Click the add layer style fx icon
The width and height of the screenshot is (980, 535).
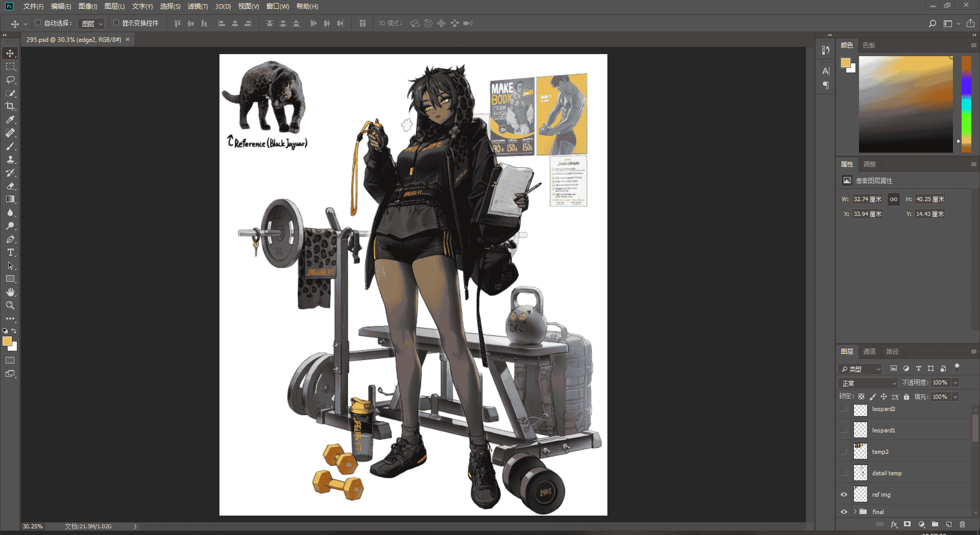pos(894,524)
